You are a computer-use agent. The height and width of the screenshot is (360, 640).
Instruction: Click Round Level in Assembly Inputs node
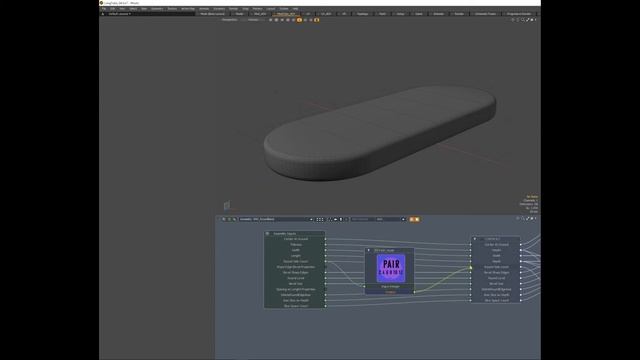295,278
